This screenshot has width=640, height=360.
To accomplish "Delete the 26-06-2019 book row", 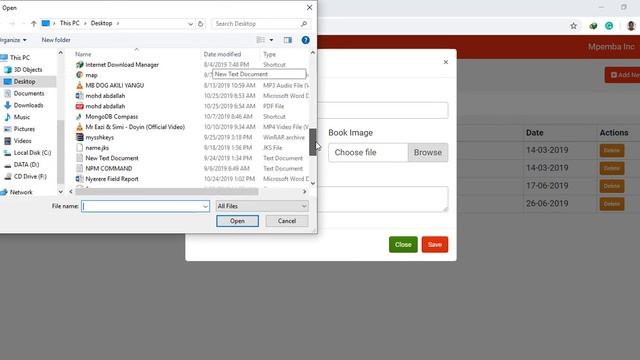I will tap(611, 204).
